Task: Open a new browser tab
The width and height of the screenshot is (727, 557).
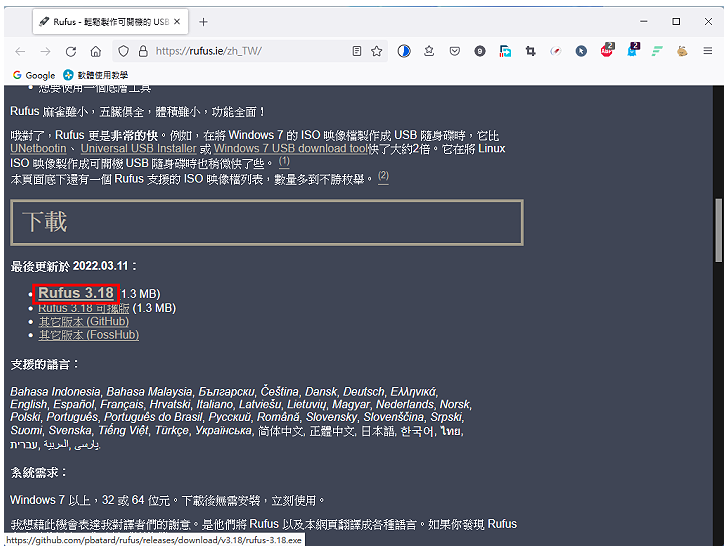Action: click(x=203, y=22)
